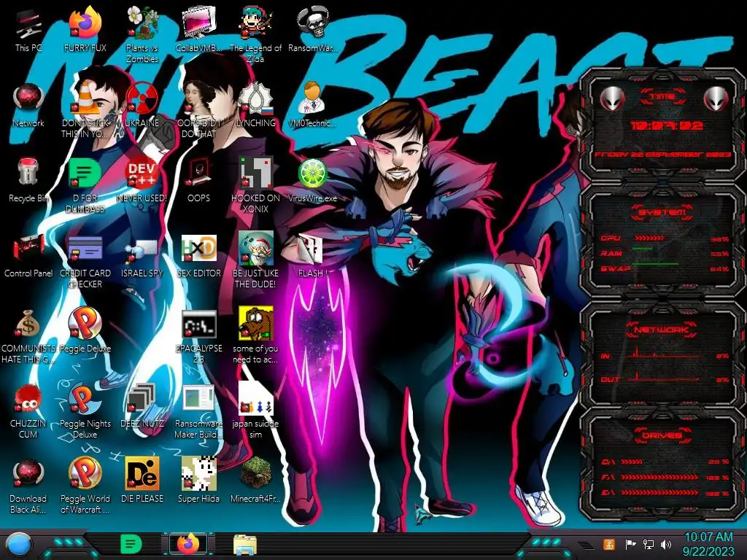Open File Explorer from the taskbar
747x560 pixels.
click(x=245, y=545)
